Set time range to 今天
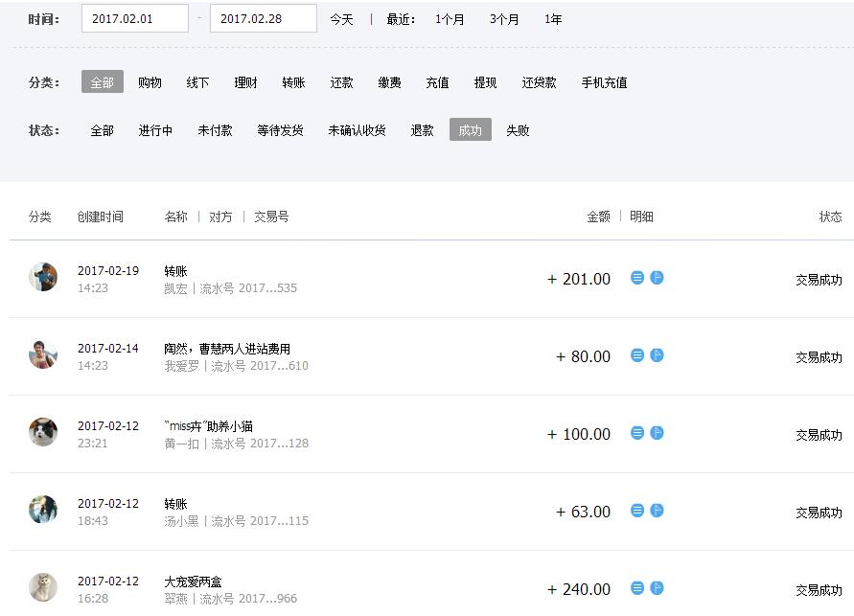The height and width of the screenshot is (616, 854). tap(341, 19)
